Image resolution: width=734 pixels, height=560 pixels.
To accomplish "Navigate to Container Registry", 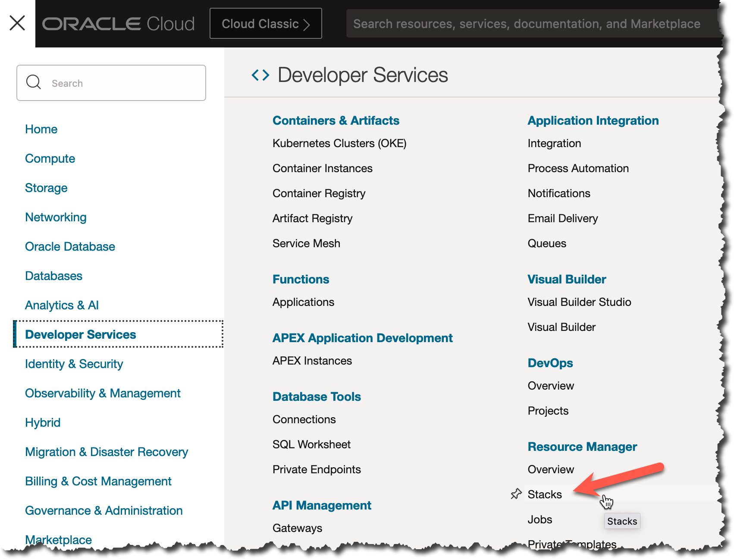I will point(319,193).
